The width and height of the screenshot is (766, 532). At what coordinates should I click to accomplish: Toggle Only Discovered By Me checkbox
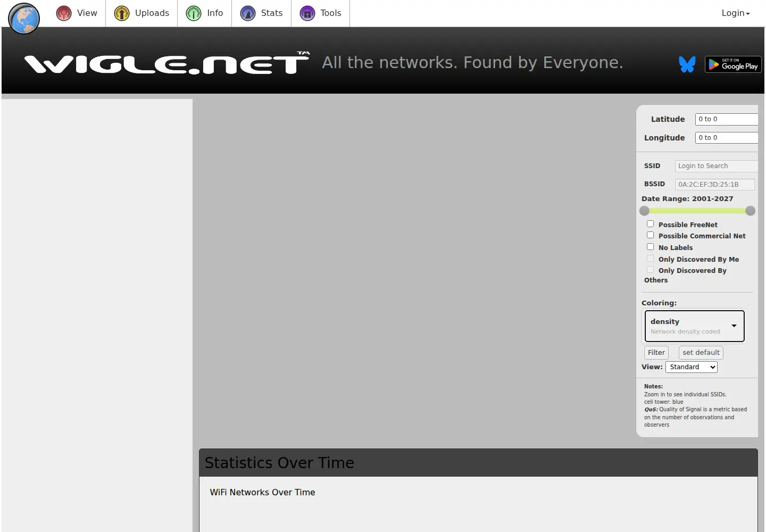650,259
